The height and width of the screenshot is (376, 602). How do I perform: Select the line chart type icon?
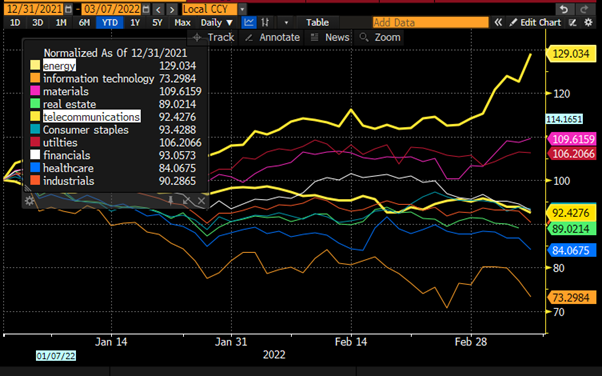coord(249,22)
